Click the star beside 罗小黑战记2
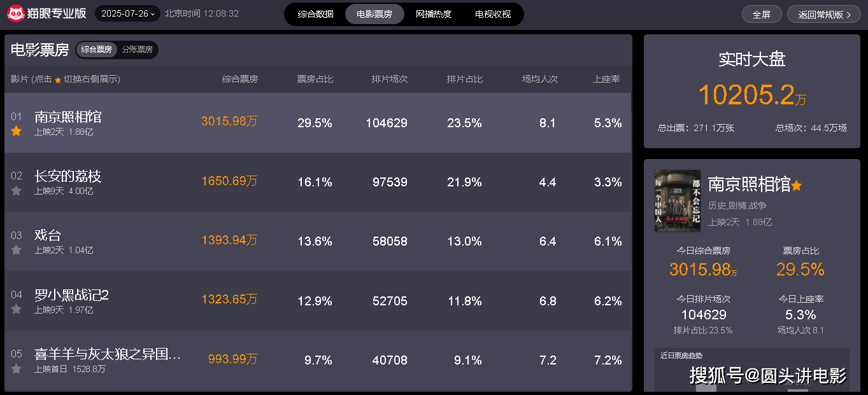Image resolution: width=868 pixels, height=395 pixels. click(x=17, y=309)
